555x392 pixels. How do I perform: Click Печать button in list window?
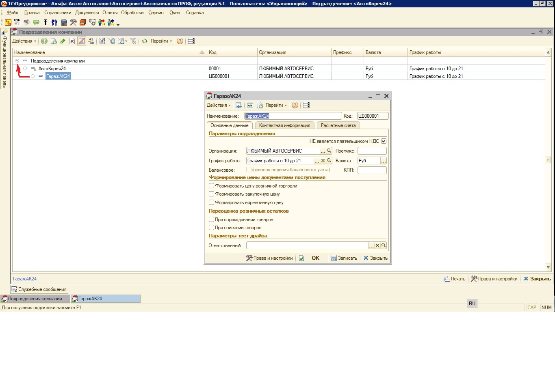coord(455,279)
